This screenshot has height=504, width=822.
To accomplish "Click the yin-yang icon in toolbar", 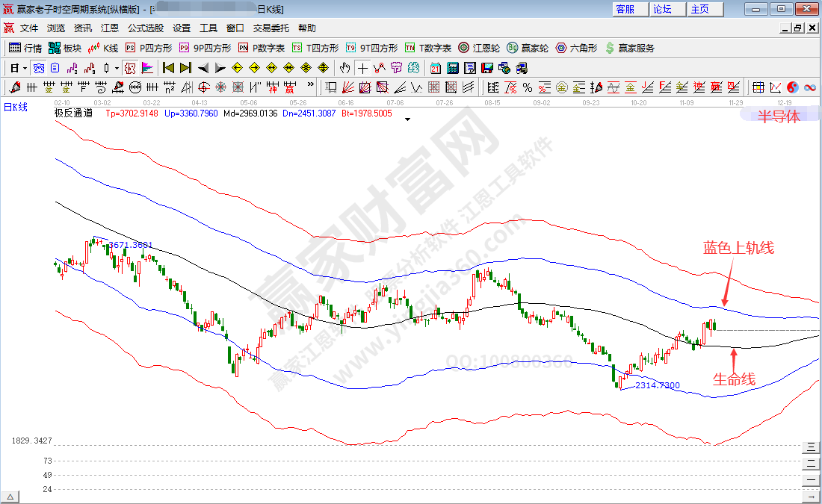I will tap(793, 87).
